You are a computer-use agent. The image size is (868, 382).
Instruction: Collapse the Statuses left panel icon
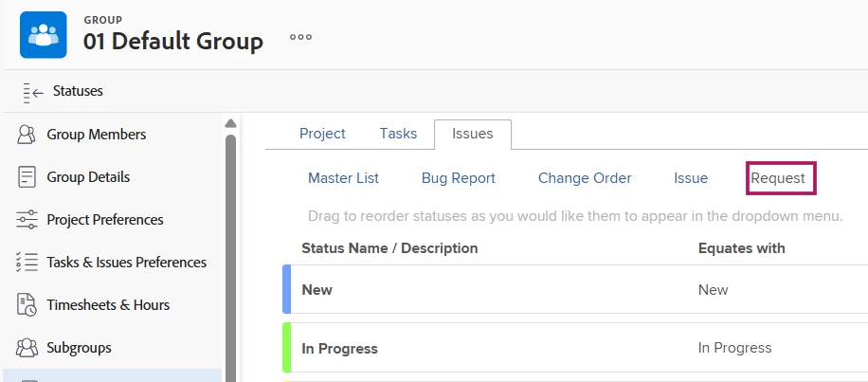pos(33,93)
